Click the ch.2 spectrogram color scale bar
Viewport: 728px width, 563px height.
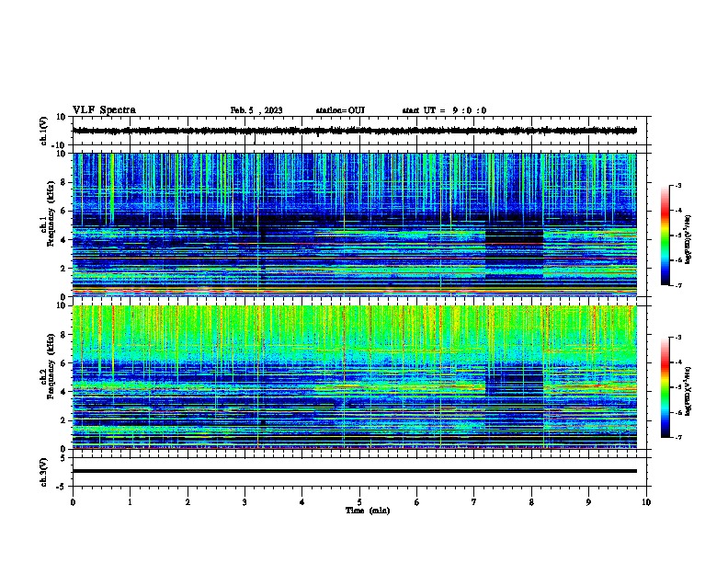coord(665,387)
